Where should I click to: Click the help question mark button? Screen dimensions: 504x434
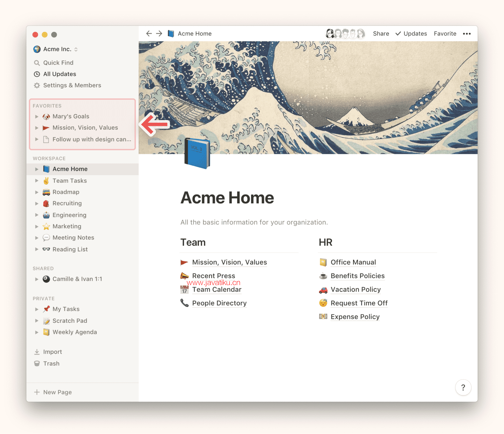pyautogui.click(x=463, y=387)
